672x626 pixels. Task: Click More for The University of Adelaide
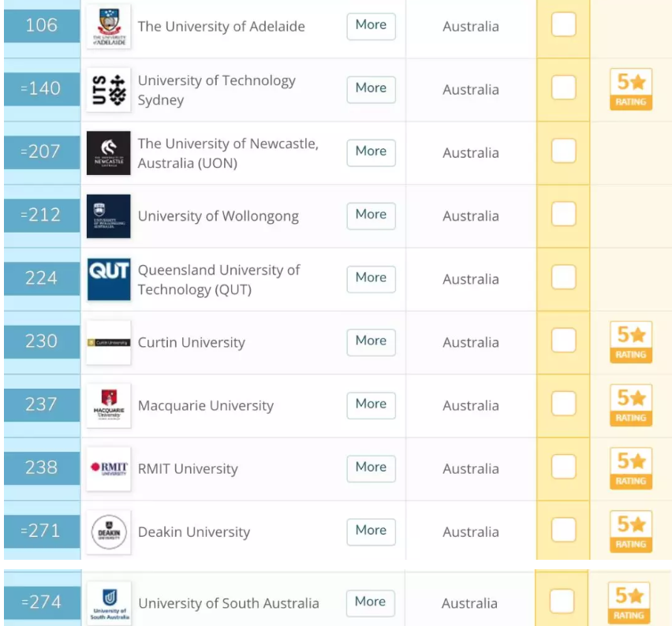click(x=371, y=27)
